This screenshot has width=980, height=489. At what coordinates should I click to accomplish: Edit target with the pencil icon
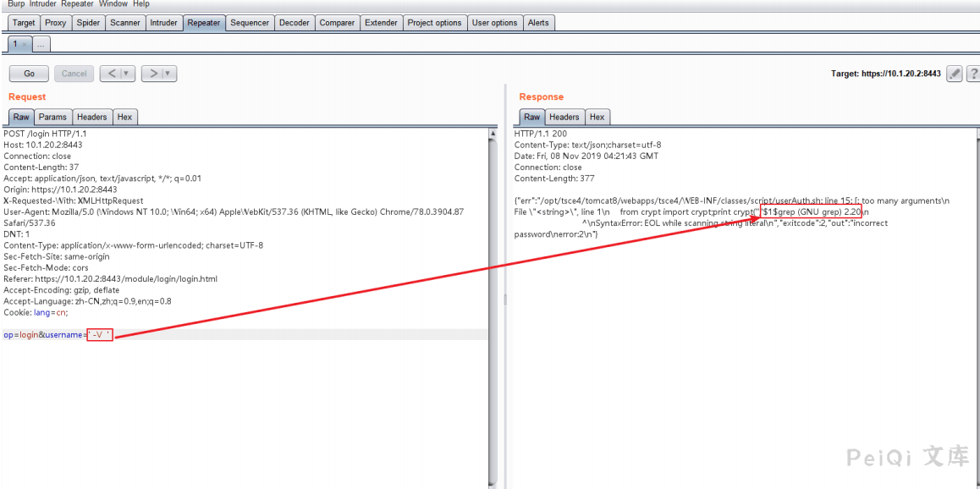point(955,74)
